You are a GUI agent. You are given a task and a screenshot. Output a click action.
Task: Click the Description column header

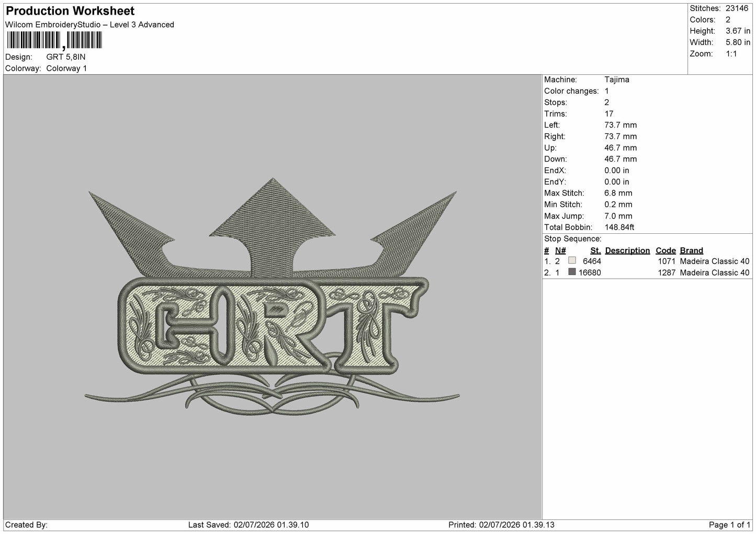point(627,251)
